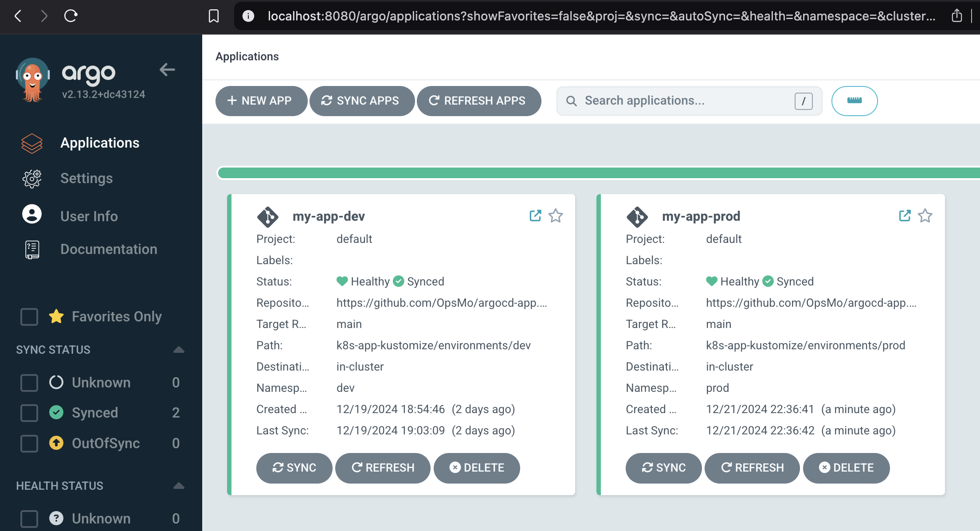Click the browser address bar URL
Image resolution: width=980 pixels, height=531 pixels.
coord(602,16)
